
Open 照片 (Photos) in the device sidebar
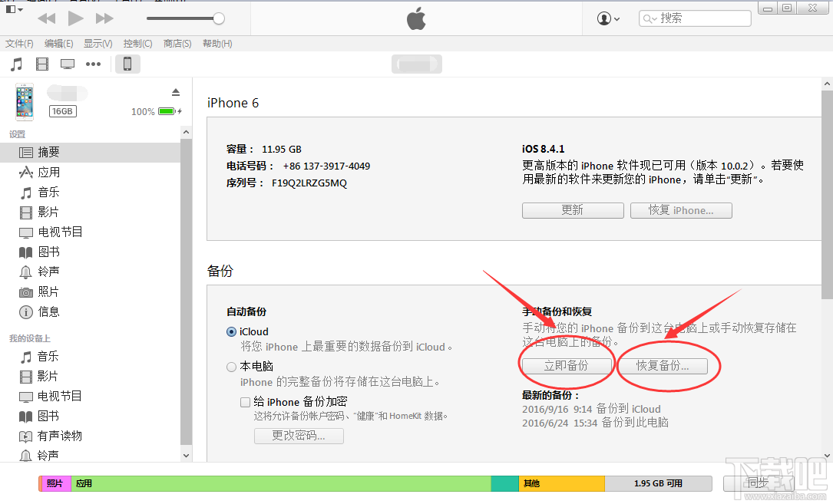[x=52, y=292]
